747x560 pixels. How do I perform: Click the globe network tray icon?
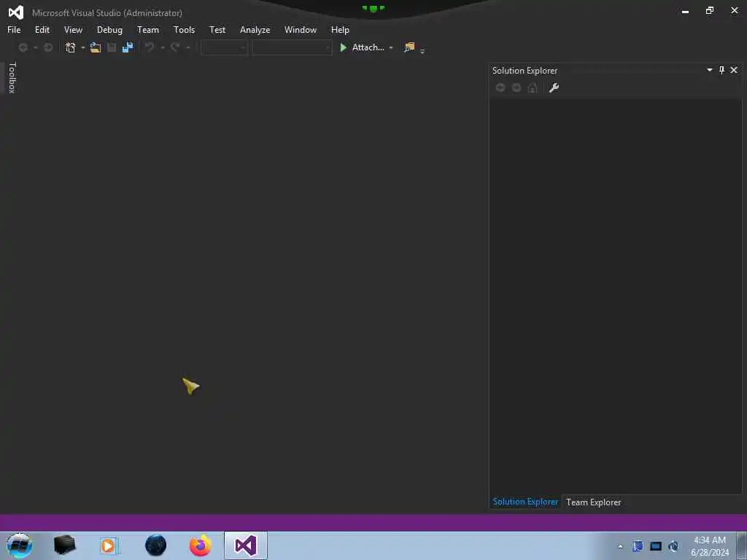click(673, 546)
